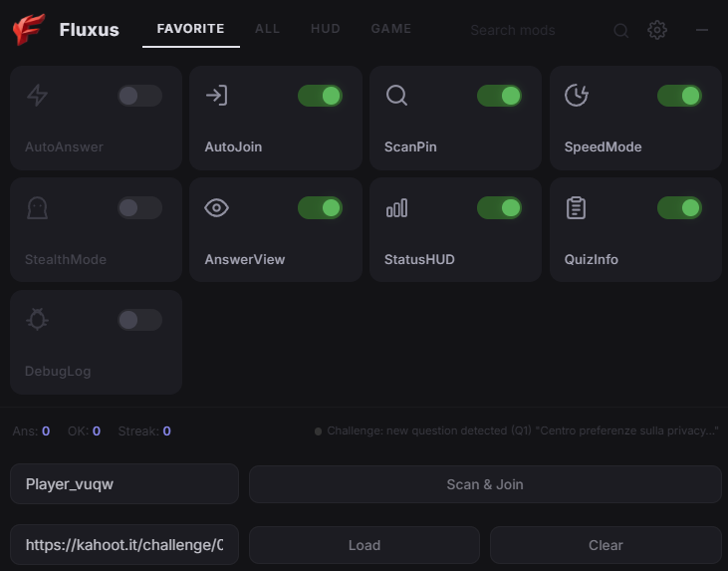Click the AnswerView eye icon

click(x=217, y=207)
